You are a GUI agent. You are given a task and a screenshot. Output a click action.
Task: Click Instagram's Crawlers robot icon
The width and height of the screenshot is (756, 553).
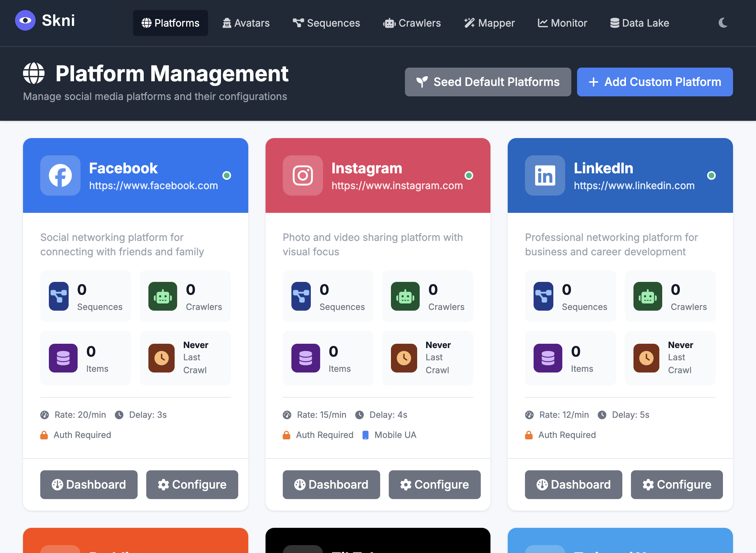(x=405, y=296)
